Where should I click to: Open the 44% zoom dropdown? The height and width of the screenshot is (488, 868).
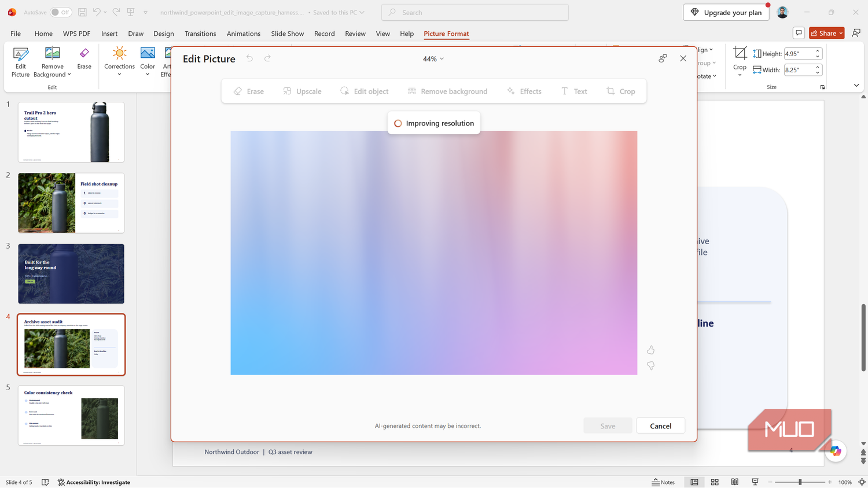(x=433, y=59)
